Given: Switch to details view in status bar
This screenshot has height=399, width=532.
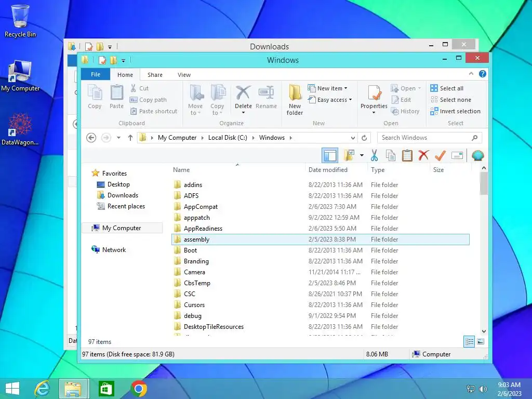Looking at the screenshot, I should click(469, 342).
